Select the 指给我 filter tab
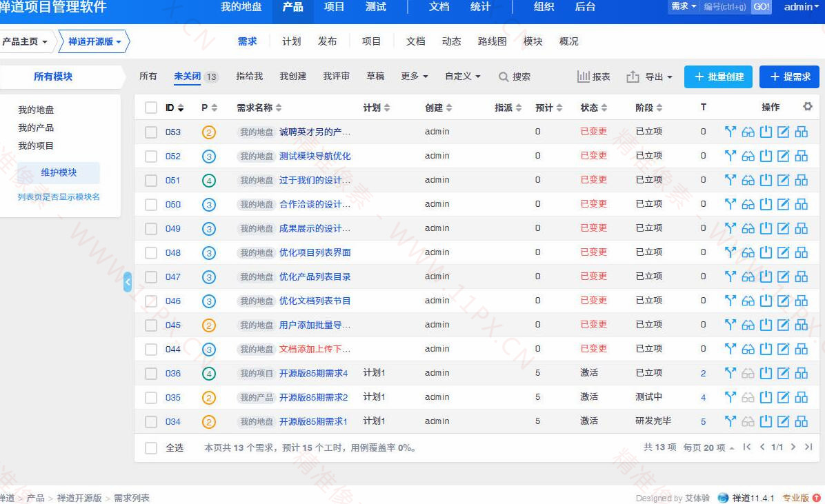This screenshot has height=504, width=825. (x=249, y=77)
